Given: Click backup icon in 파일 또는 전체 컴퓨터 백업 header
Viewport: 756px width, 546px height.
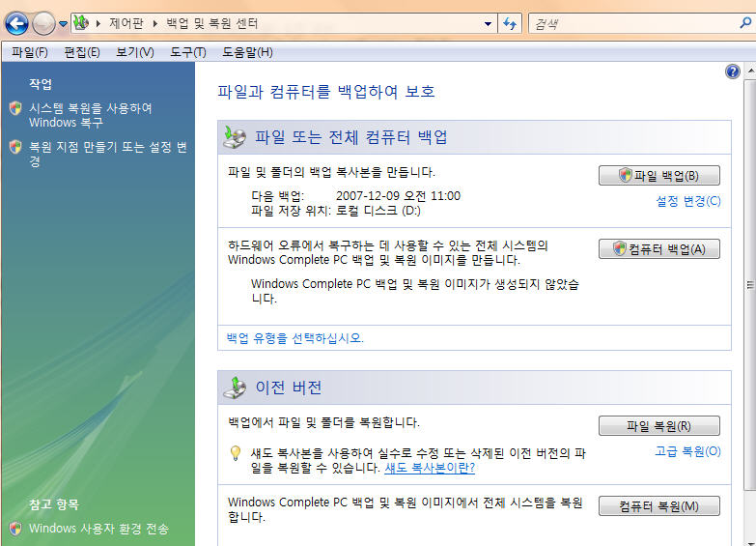Looking at the screenshot, I should coord(235,137).
